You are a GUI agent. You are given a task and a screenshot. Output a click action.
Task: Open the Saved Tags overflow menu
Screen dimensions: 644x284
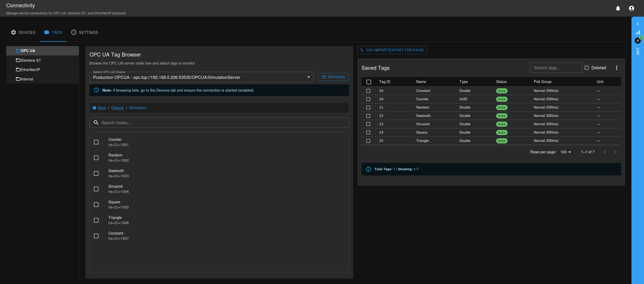[617, 67]
